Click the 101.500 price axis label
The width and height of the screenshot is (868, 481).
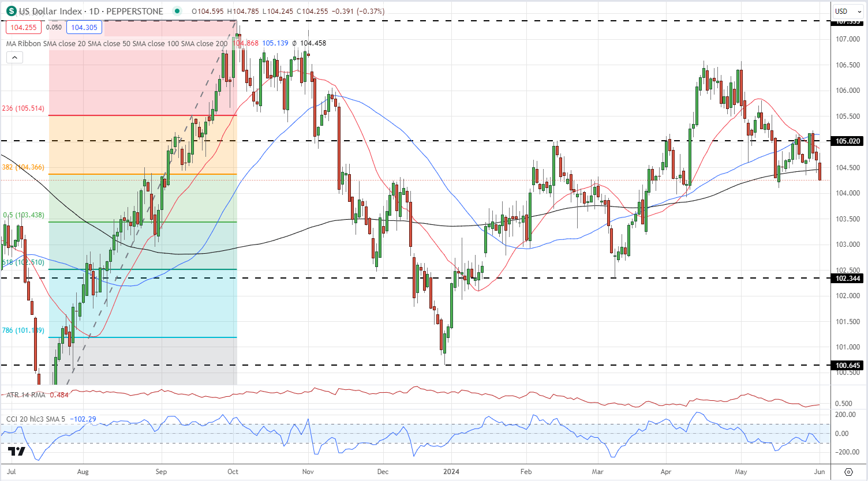(x=848, y=322)
